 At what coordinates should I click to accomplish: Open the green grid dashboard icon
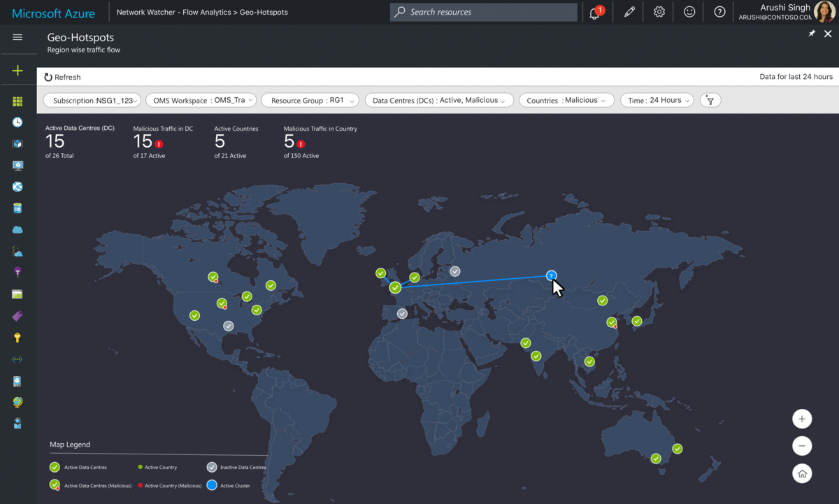click(x=17, y=102)
